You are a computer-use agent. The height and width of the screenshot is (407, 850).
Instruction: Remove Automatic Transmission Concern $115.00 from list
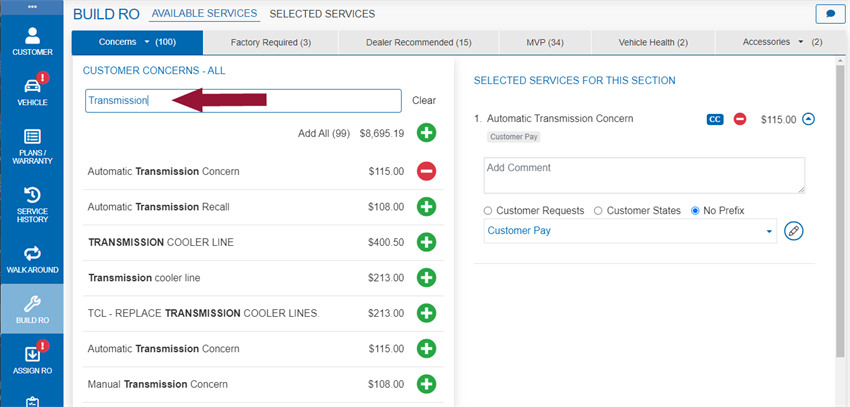coord(427,171)
